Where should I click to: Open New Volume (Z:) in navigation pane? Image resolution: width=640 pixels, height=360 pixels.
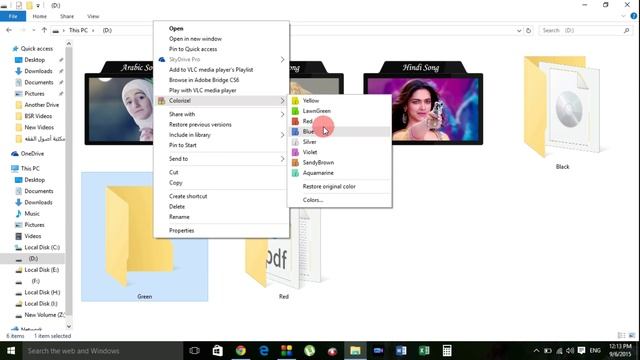tap(44, 315)
